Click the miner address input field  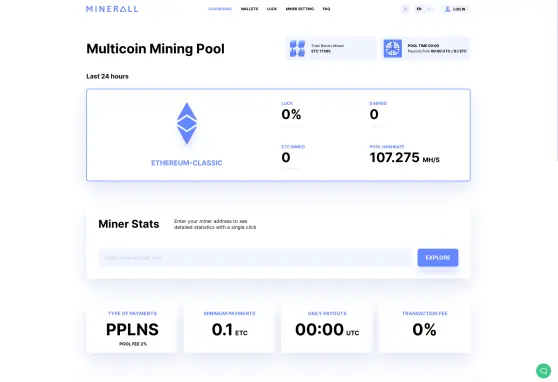pyautogui.click(x=255, y=257)
